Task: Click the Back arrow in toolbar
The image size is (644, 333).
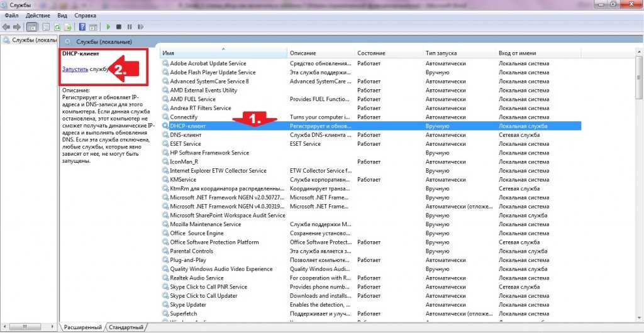Action: [6, 27]
